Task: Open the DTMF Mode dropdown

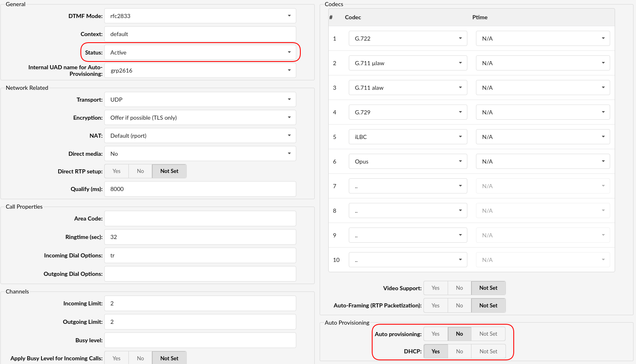Action: point(200,16)
